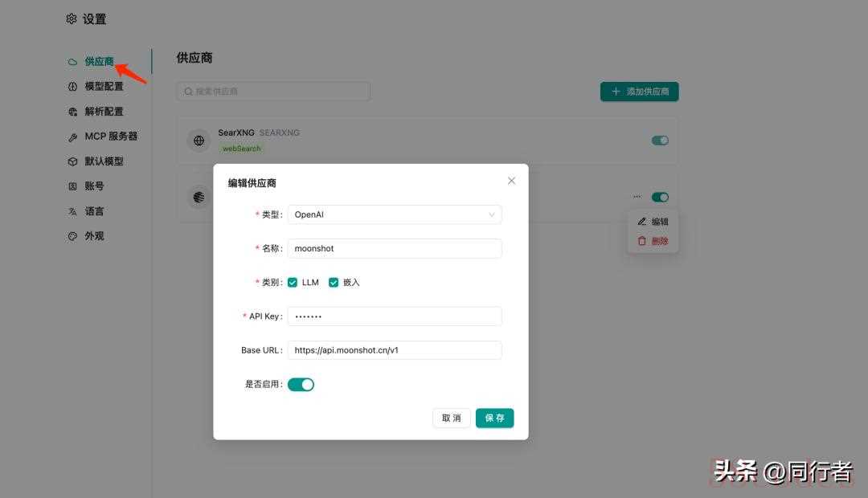
Task: Click the translate icon beside 语言
Action: click(72, 211)
